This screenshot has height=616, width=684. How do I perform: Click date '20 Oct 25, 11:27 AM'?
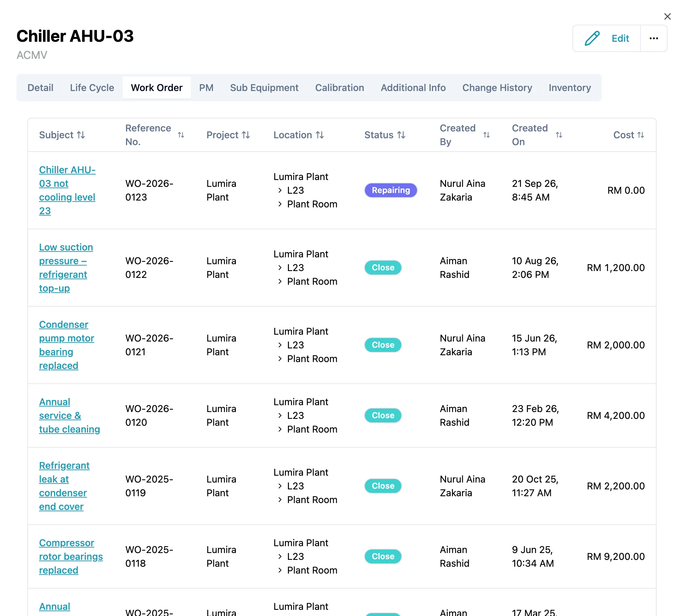535,486
